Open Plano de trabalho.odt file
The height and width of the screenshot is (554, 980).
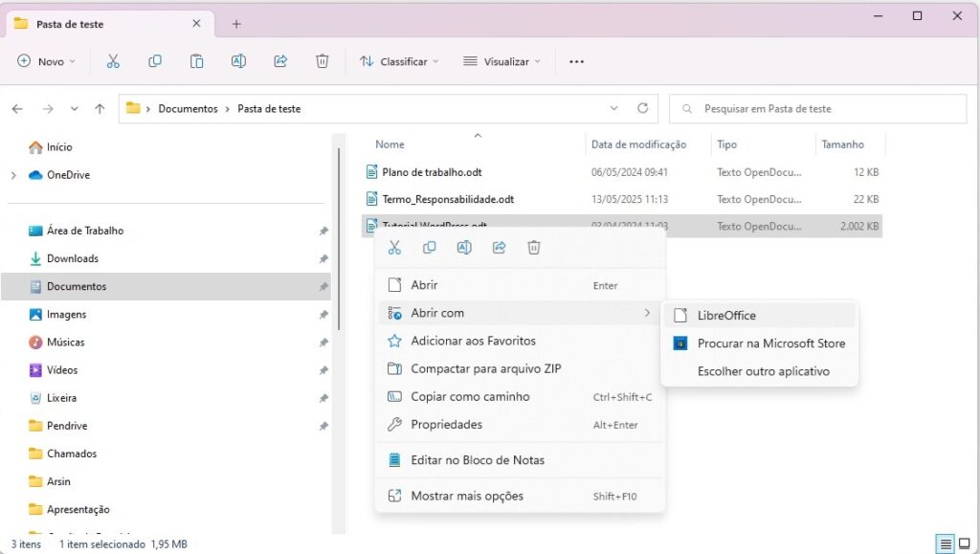(430, 172)
